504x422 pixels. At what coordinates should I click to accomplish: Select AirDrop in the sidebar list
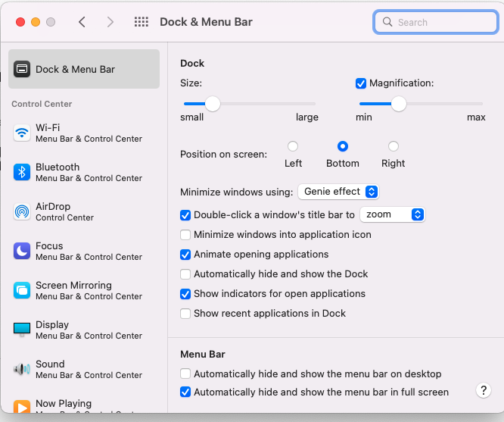(84, 212)
